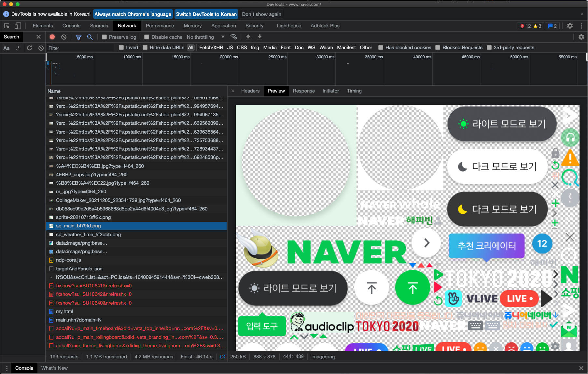588x374 pixels.
Task: Import HAR file upload icon
Action: click(x=248, y=37)
